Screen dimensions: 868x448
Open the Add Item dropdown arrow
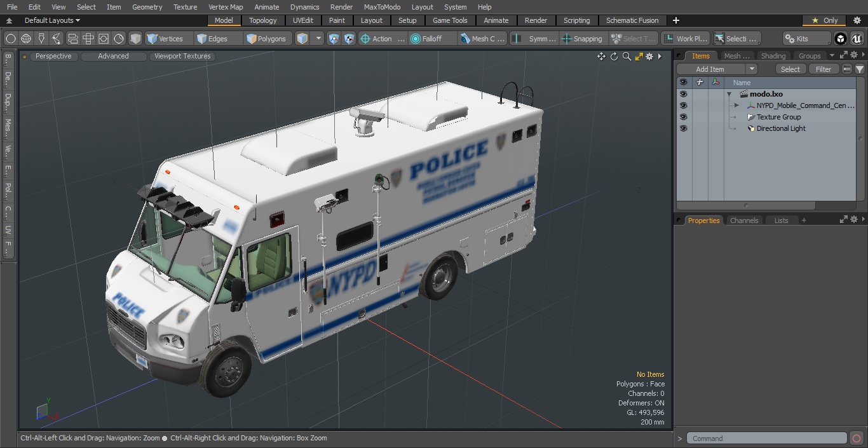tap(752, 69)
